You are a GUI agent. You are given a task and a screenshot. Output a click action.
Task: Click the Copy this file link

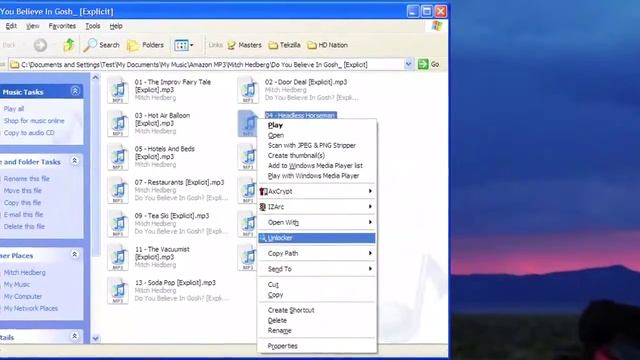(22, 202)
